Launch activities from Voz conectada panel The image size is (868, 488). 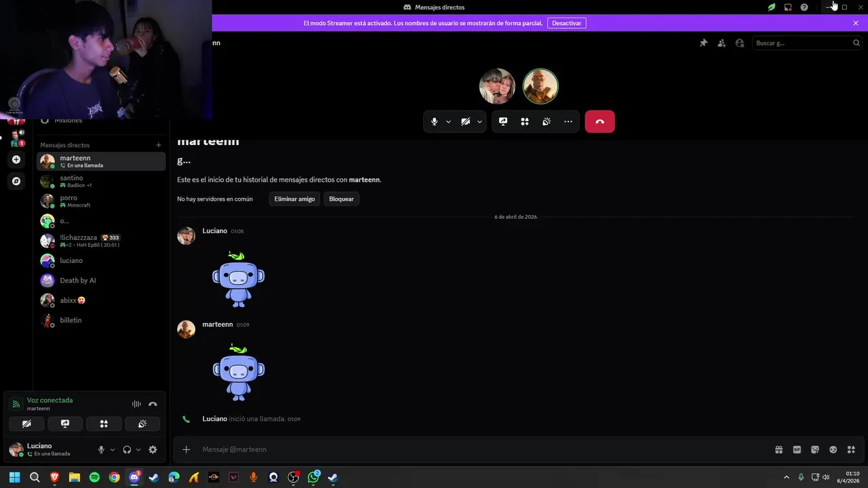tap(104, 424)
